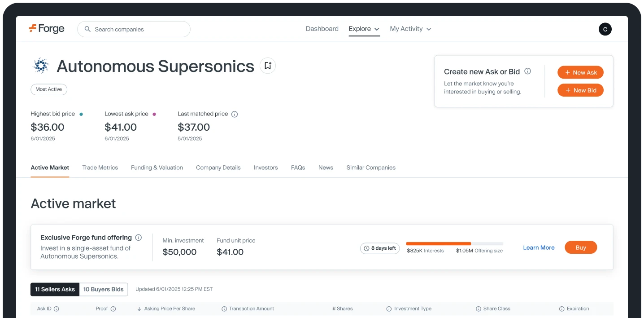This screenshot has width=644, height=318.
Task: Click the $36.00 highest bid price
Action: [x=48, y=127]
